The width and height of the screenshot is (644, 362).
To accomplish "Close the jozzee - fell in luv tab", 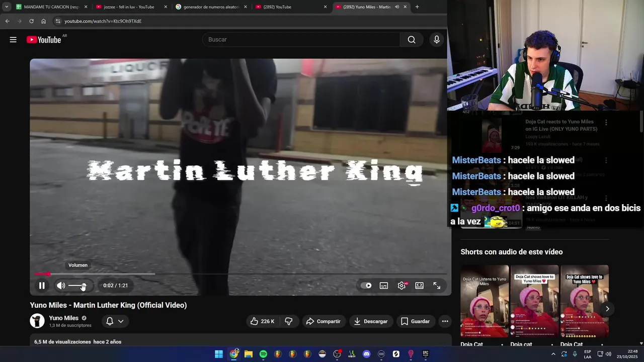I will (x=166, y=7).
